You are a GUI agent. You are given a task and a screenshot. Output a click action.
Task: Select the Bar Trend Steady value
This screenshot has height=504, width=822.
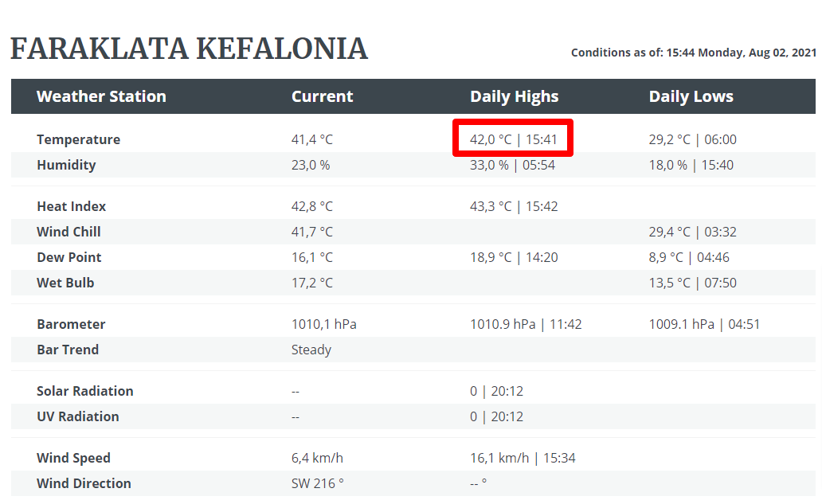[311, 350]
